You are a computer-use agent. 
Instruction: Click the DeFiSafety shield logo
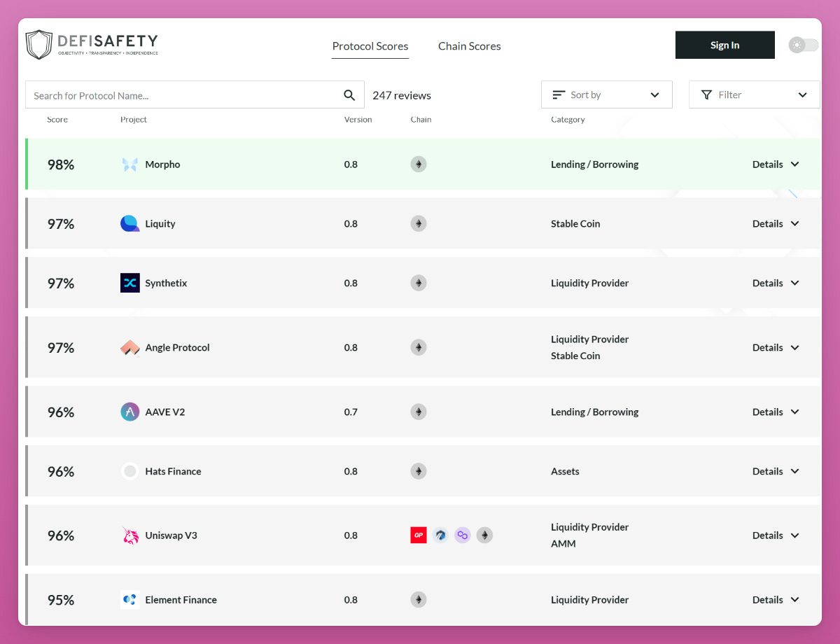coord(39,45)
